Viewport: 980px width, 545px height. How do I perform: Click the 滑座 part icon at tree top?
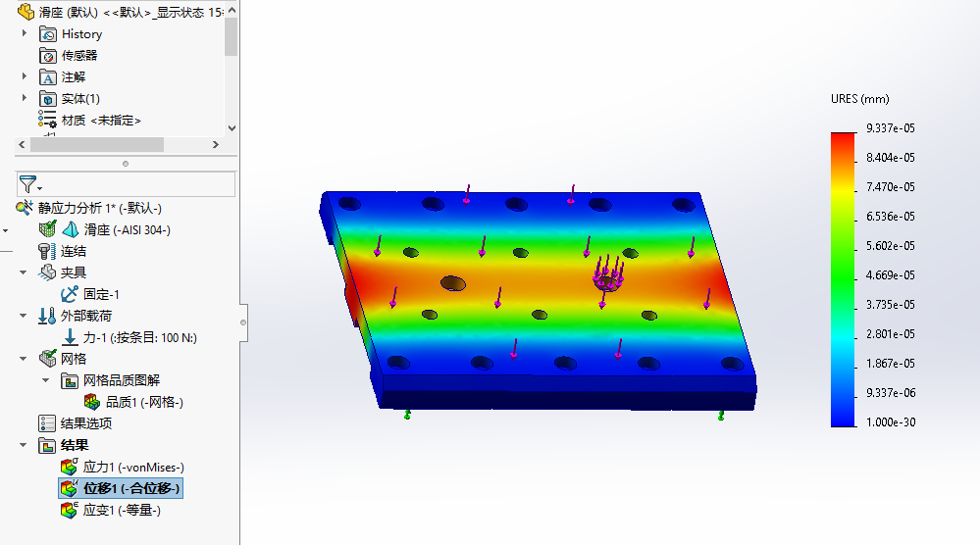(26, 11)
